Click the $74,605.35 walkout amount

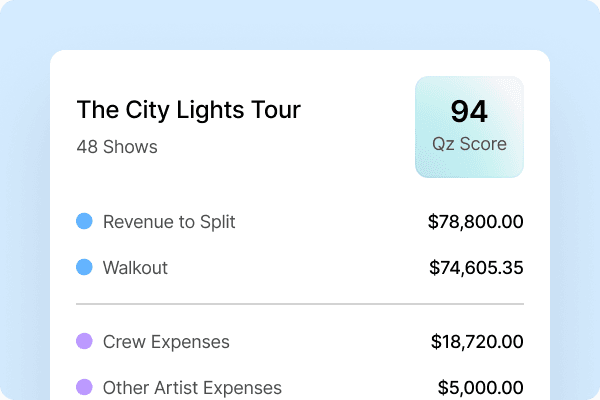click(476, 268)
